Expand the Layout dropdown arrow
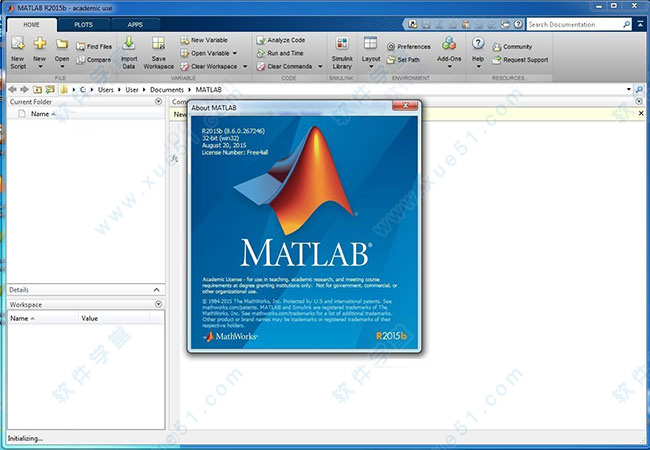The width and height of the screenshot is (650, 450). coord(371,67)
